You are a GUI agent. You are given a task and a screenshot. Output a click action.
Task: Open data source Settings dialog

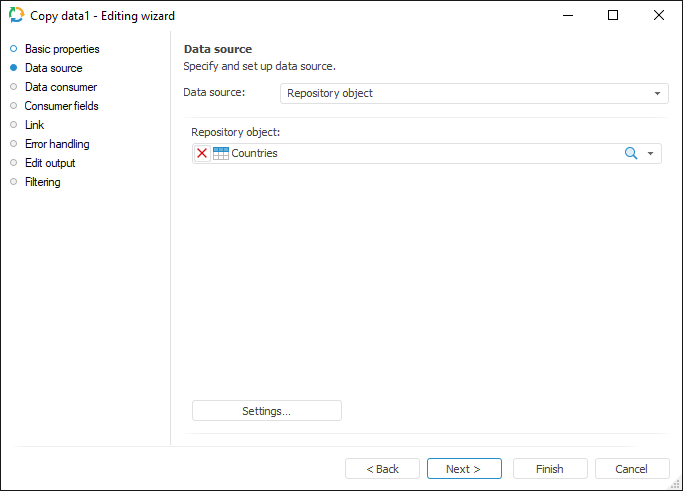(267, 411)
